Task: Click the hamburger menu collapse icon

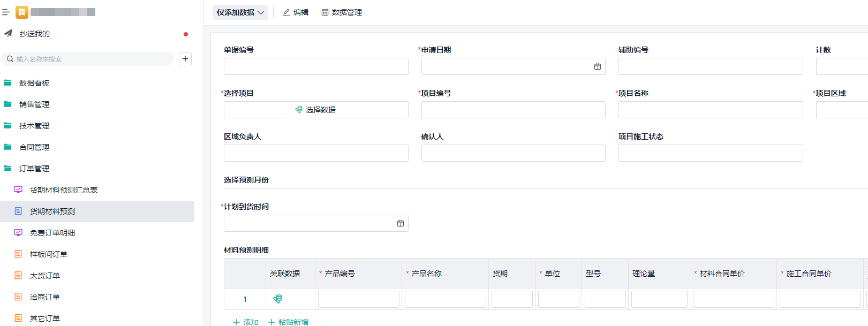Action: click(x=6, y=12)
